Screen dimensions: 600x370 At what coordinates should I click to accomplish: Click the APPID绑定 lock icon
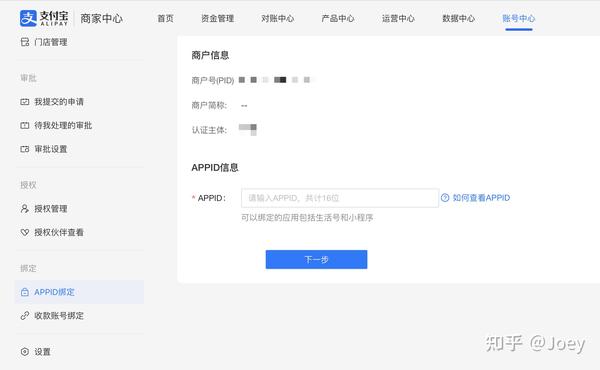point(25,292)
